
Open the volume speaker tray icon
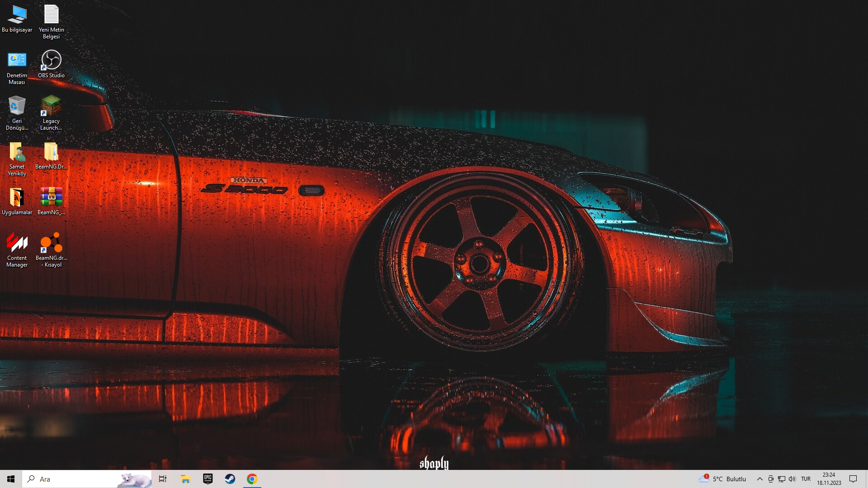(x=792, y=479)
